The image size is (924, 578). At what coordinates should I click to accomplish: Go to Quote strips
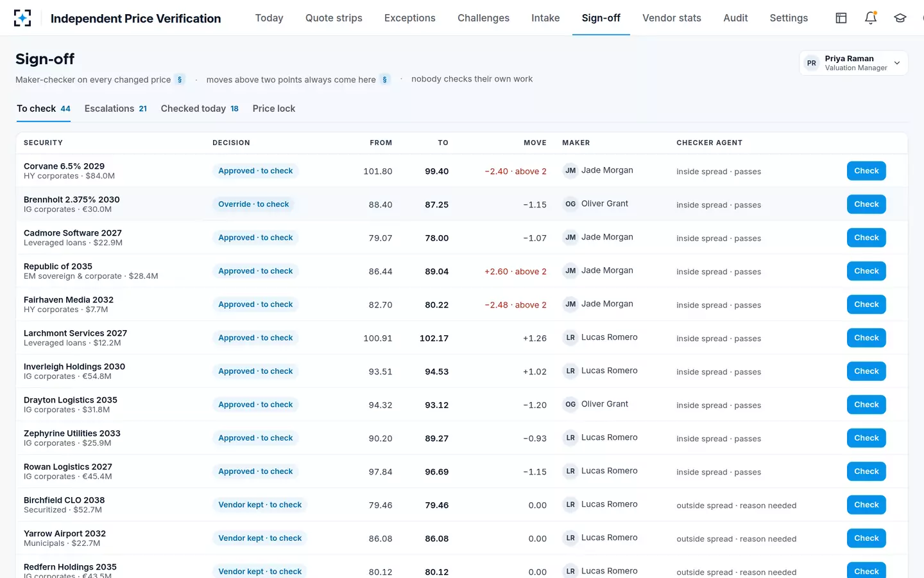coord(334,18)
